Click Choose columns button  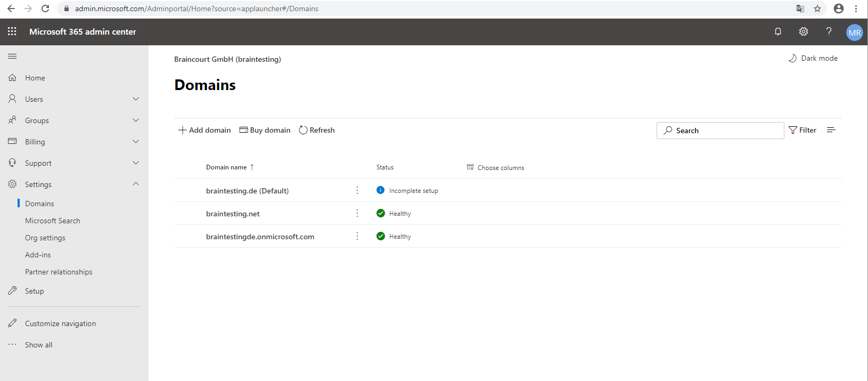pyautogui.click(x=495, y=167)
